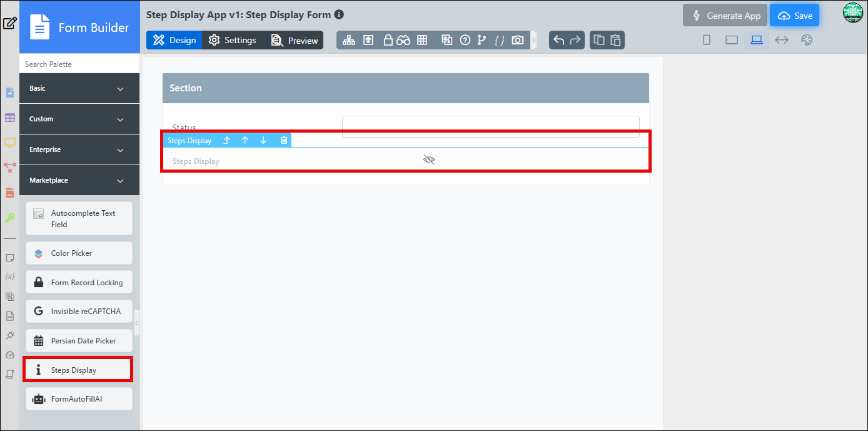Collapse the Marketplace palette category
Screen dimensions: 868x431
[x=79, y=180]
